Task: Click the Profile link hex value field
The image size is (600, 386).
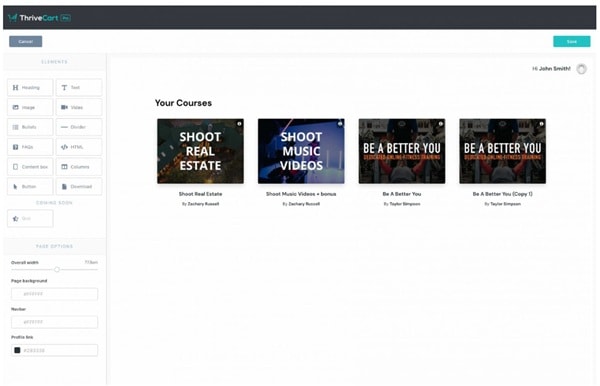Action: pyautogui.click(x=54, y=350)
